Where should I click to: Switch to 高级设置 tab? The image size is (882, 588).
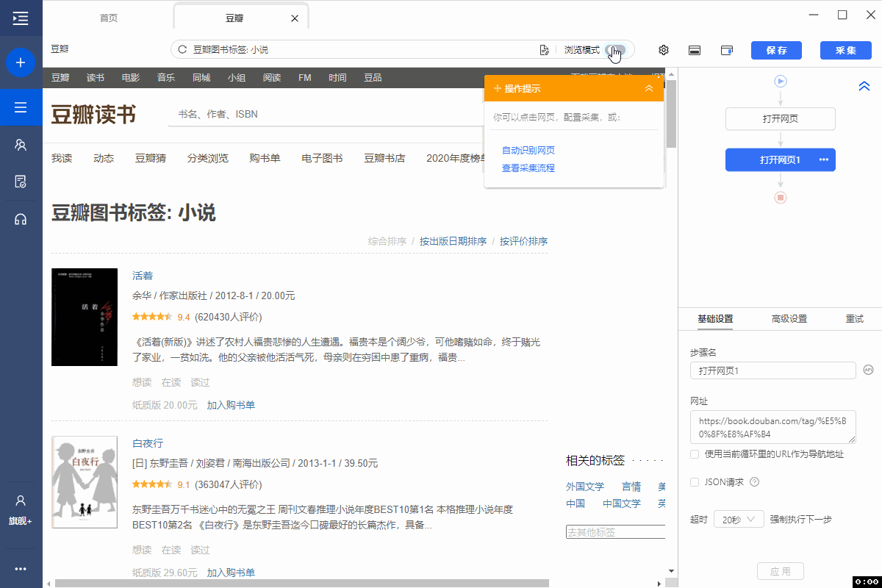pyautogui.click(x=789, y=319)
